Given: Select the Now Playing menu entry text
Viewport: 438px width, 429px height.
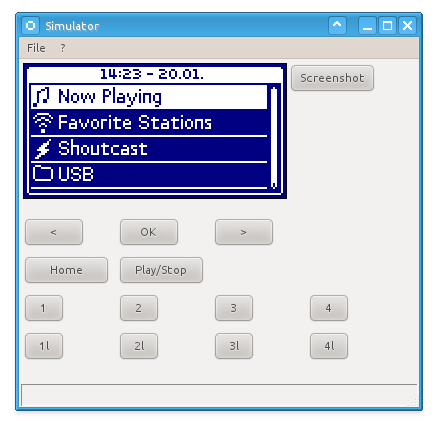Looking at the screenshot, I should coord(110,97).
